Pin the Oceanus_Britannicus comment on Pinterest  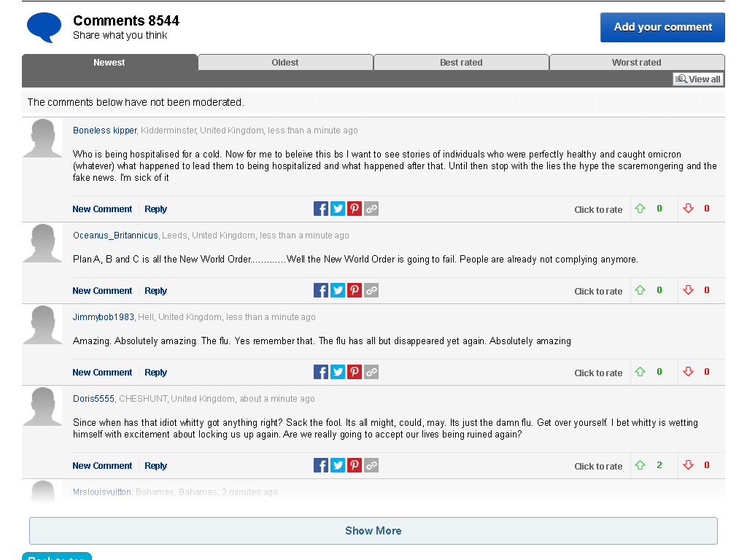click(355, 290)
